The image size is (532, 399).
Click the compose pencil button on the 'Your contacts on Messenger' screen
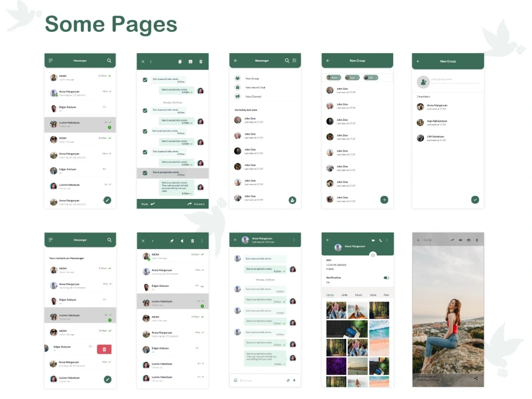tap(107, 379)
